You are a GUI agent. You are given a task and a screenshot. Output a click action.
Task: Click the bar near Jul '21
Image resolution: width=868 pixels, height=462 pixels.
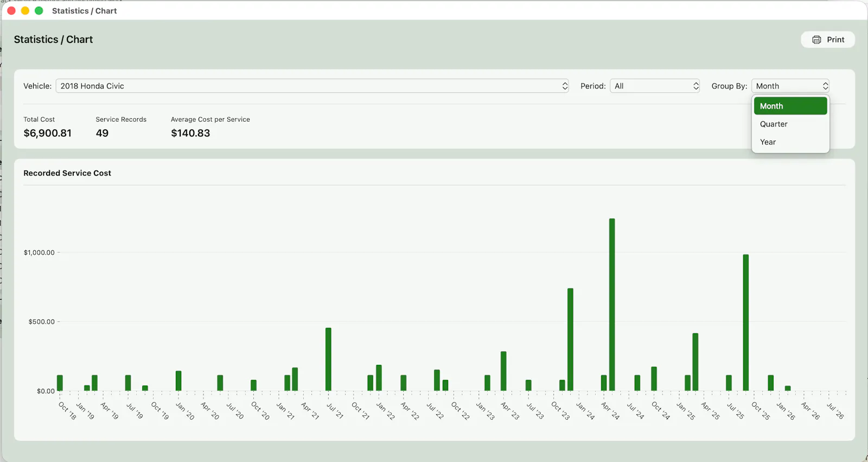[328, 359]
